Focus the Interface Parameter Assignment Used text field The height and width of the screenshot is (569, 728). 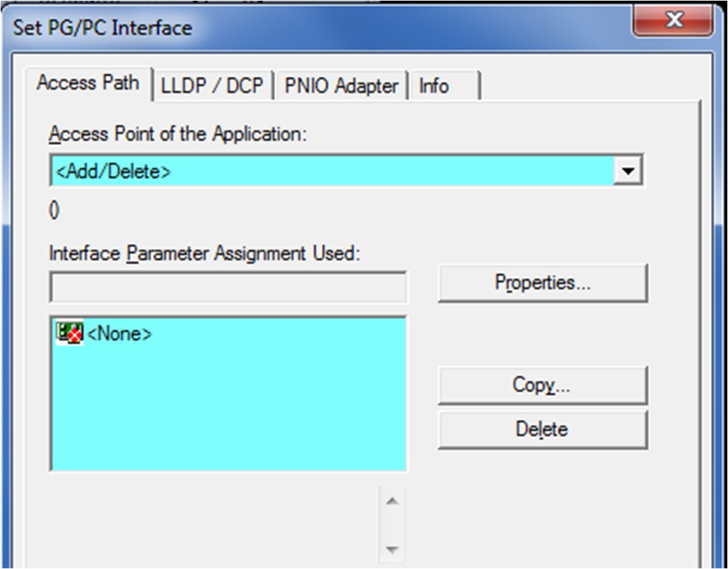tap(228, 288)
